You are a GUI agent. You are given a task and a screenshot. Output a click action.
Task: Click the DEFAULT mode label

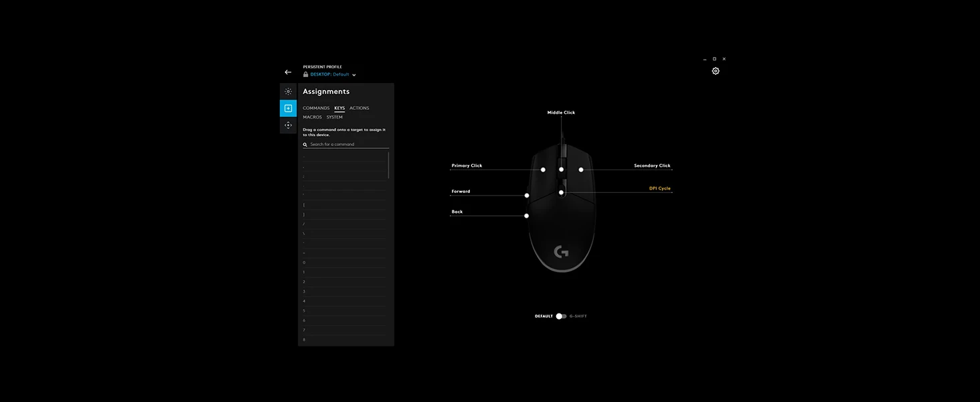(x=544, y=316)
